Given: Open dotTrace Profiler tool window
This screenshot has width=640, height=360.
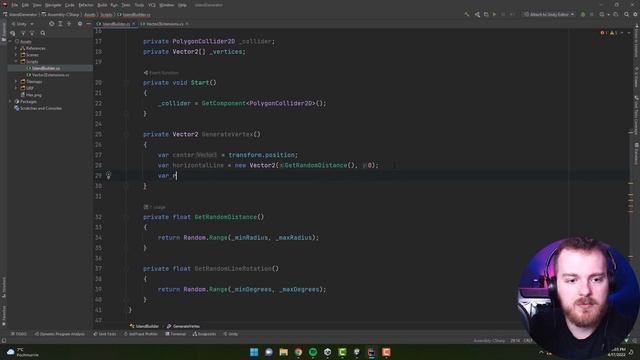Looking at the screenshot, I should 141,334.
